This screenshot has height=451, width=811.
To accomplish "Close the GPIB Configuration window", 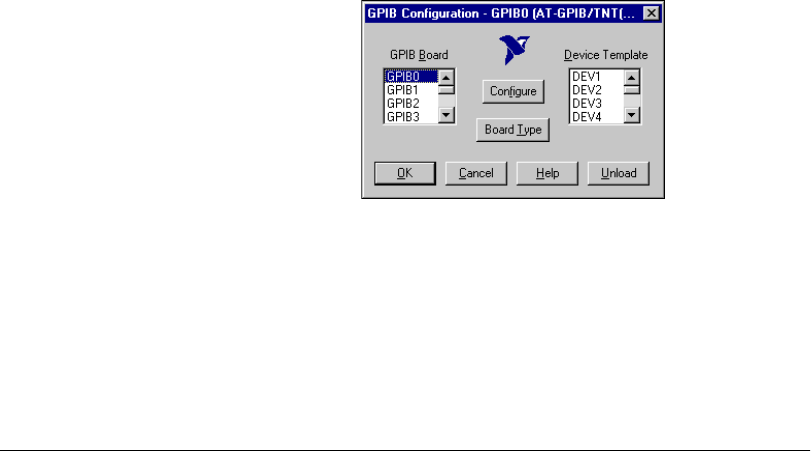I will (651, 13).
